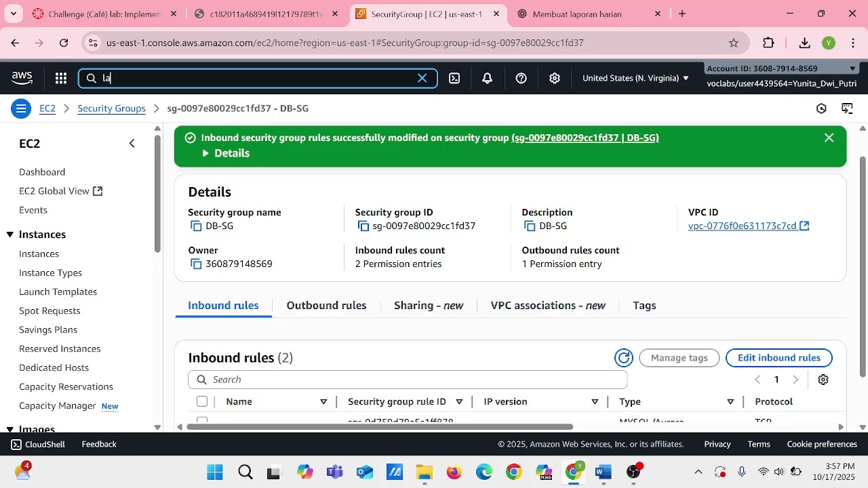868x488 pixels.
Task: Open a new browser tab
Action: 682,14
